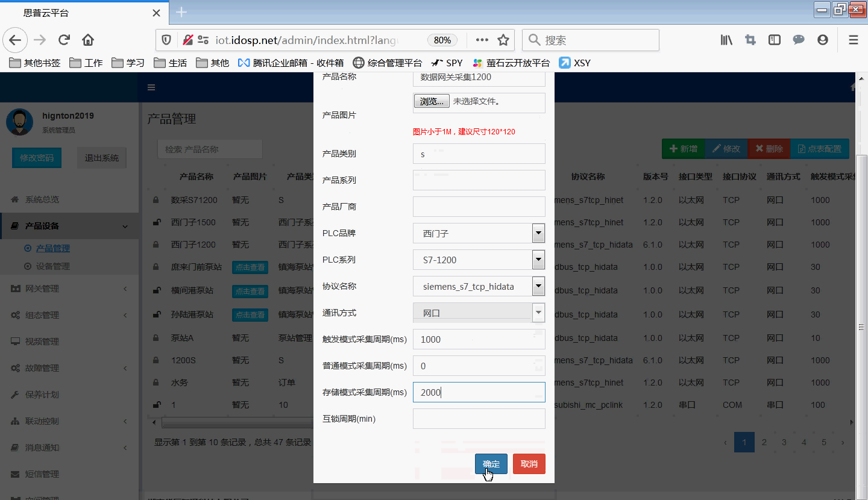
Task: Click the green 新增 plus icon
Action: click(x=674, y=148)
